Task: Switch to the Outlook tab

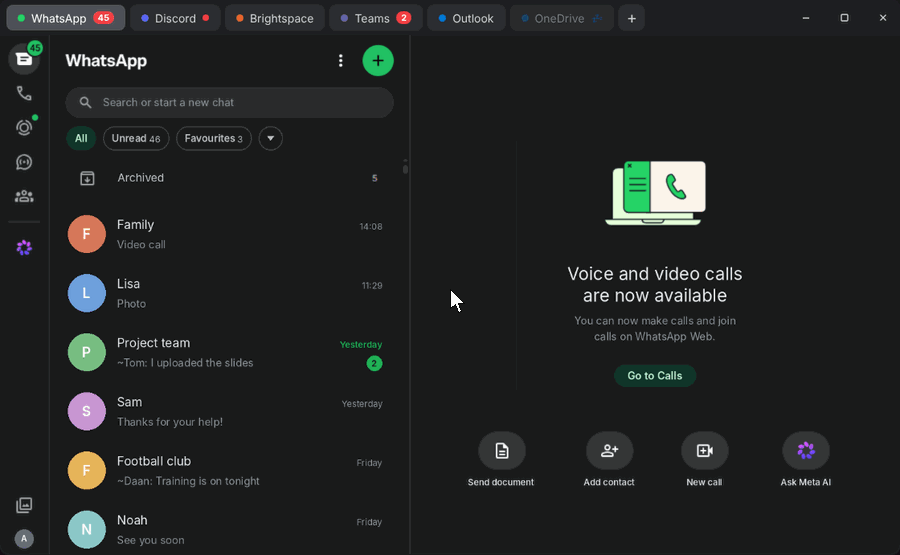Action: (x=466, y=18)
